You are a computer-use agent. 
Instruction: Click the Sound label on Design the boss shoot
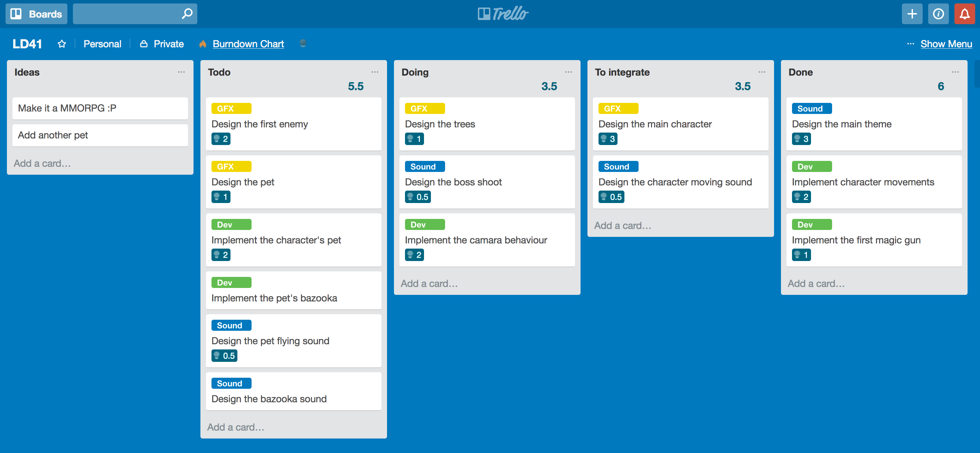[x=423, y=166]
